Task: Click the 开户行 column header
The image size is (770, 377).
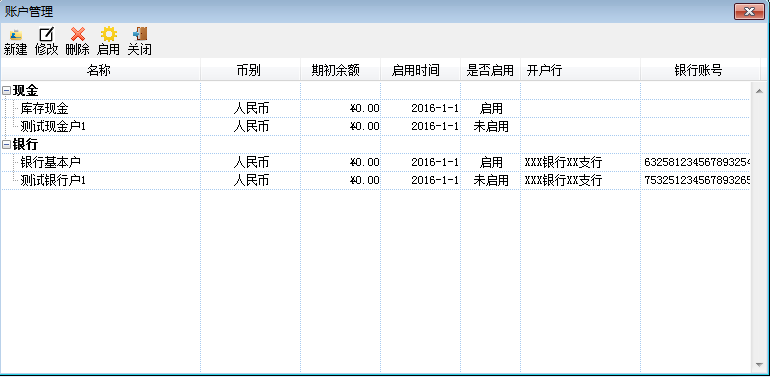Action: [x=580, y=71]
